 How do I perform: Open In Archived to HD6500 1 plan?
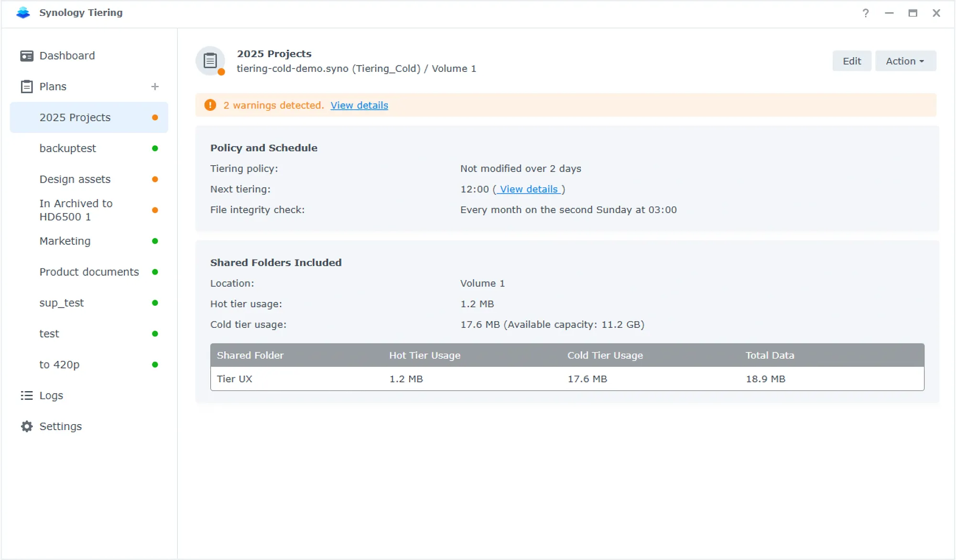(76, 210)
